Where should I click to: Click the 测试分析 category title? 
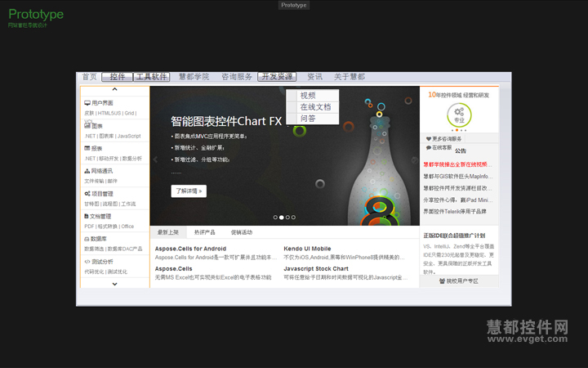(x=102, y=262)
